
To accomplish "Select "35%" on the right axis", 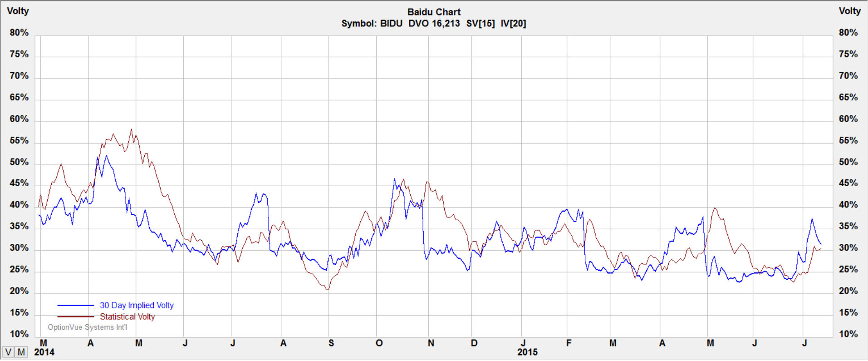I will [x=848, y=227].
